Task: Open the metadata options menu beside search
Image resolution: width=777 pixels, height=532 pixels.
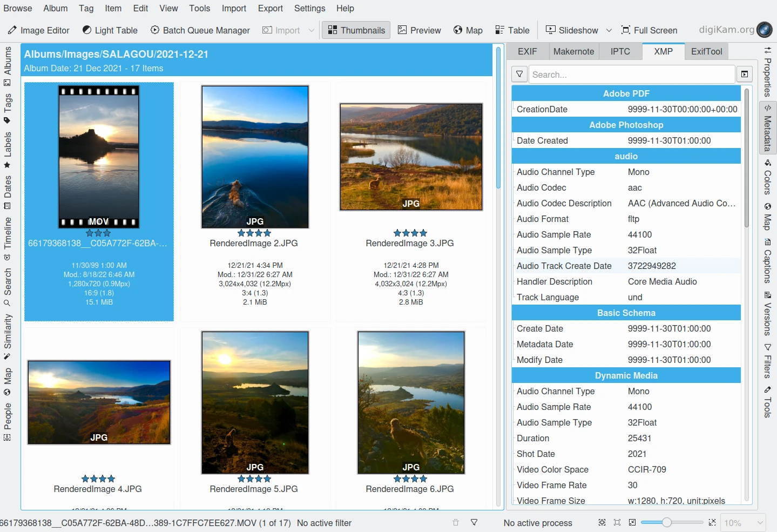Action: coord(745,75)
